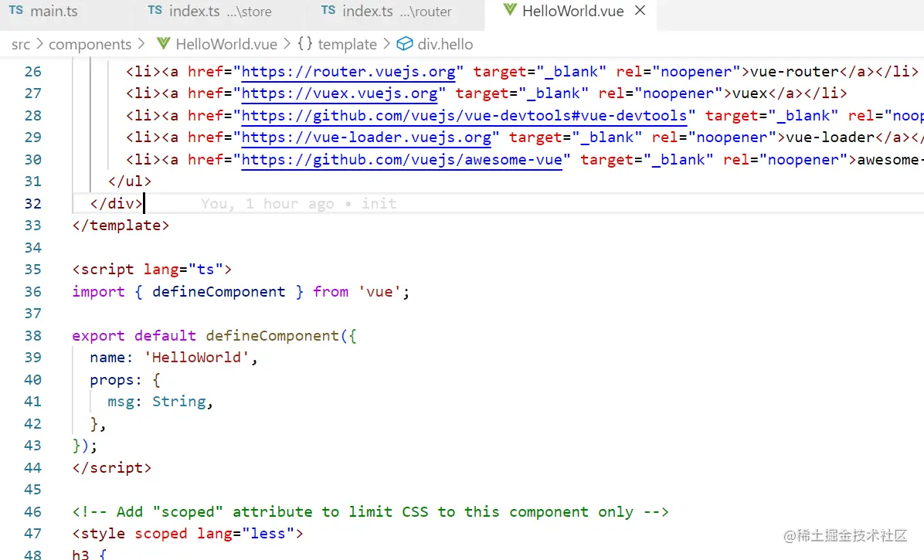Image resolution: width=924 pixels, height=560 pixels.
Task: Click the <script lang="ts"> tag
Action: (x=152, y=270)
